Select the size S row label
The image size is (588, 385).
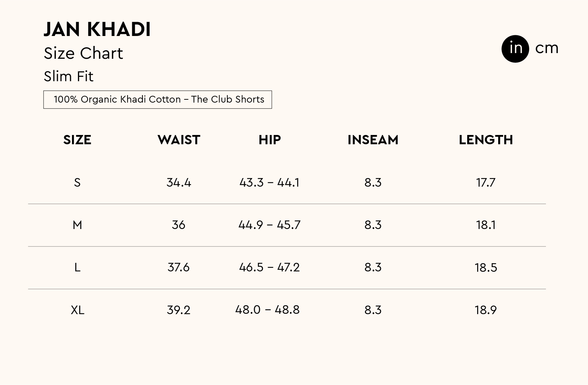pyautogui.click(x=77, y=183)
